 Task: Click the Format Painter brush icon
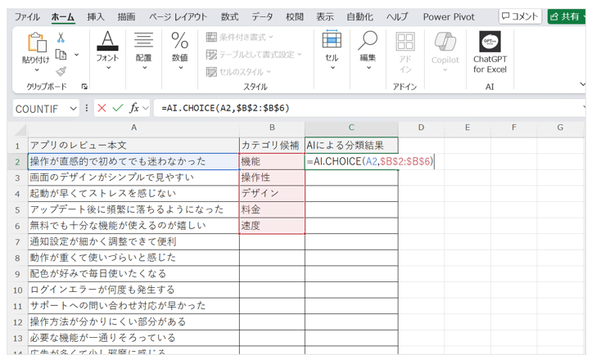61,71
